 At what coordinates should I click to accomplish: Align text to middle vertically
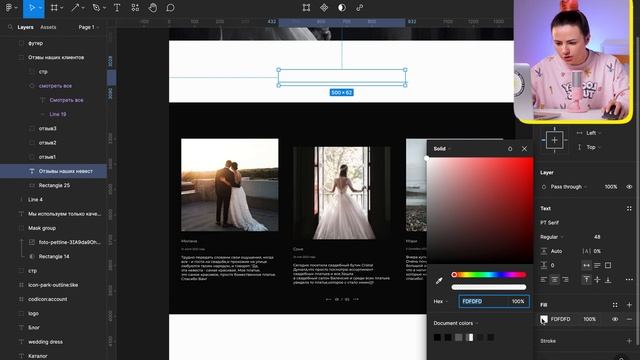click(x=597, y=280)
